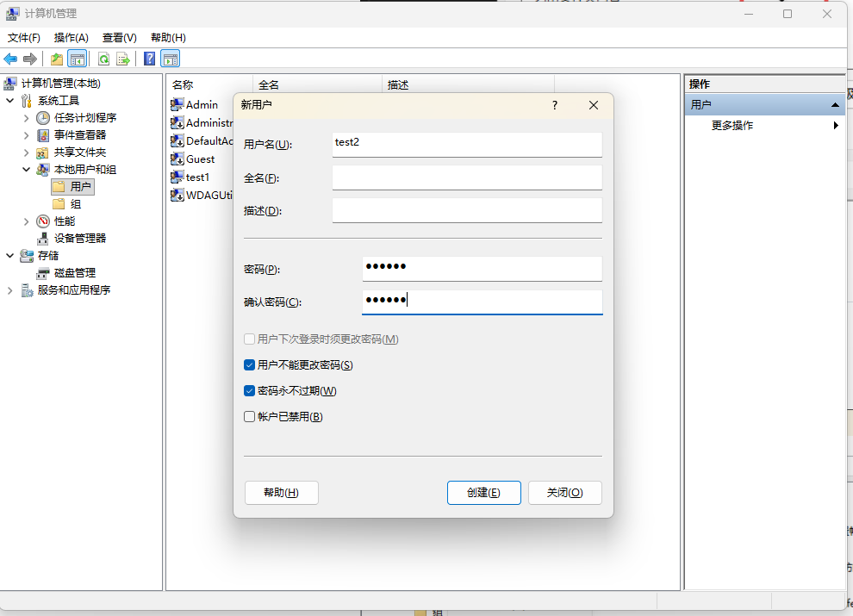Screen dimensions: 853x616
Task: Open the blue Help toolbar icon
Action: point(150,59)
